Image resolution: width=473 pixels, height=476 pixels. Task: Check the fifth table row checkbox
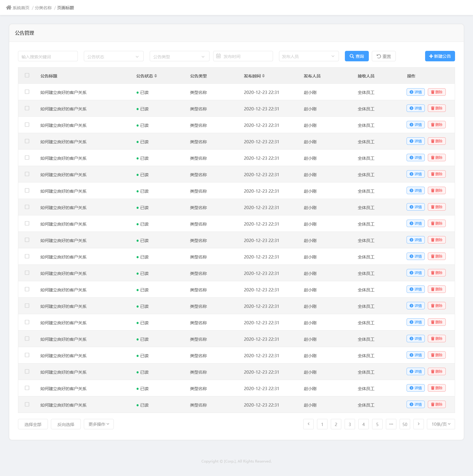tap(27, 158)
